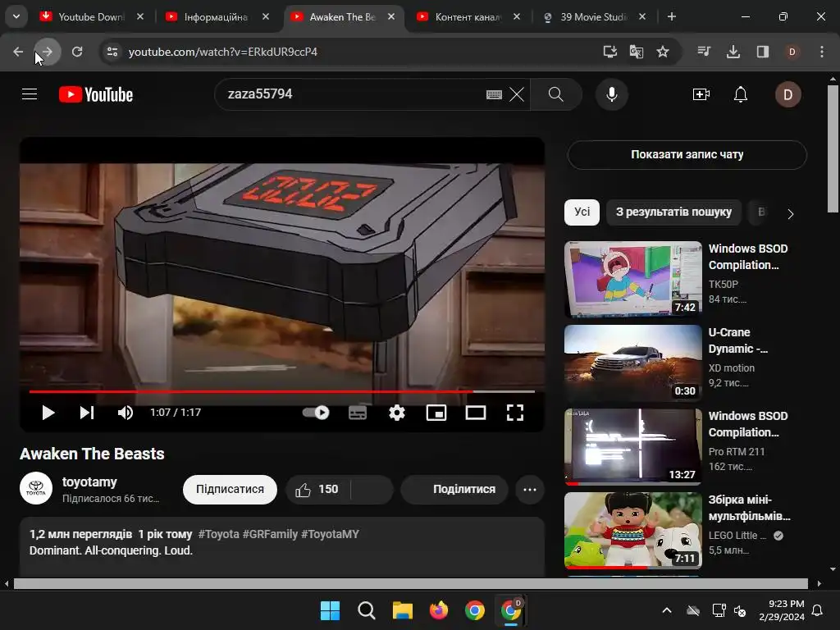The height and width of the screenshot is (630, 840).
Task: Click Показати запис чату button
Action: pyautogui.click(x=687, y=154)
